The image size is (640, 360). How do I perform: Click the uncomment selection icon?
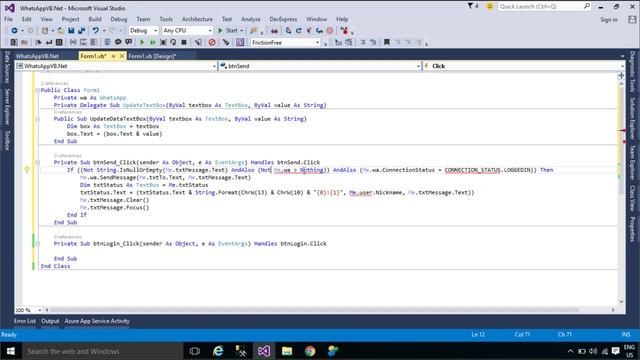[129, 42]
